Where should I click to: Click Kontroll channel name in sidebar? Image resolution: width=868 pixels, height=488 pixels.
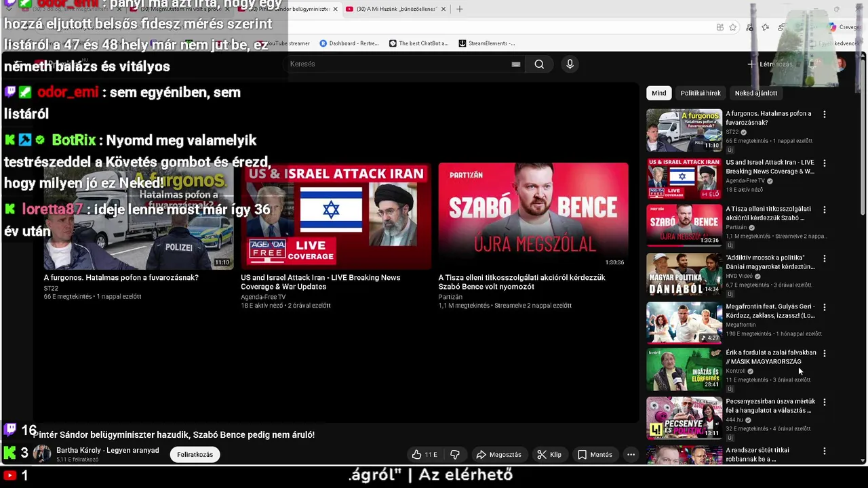click(736, 371)
